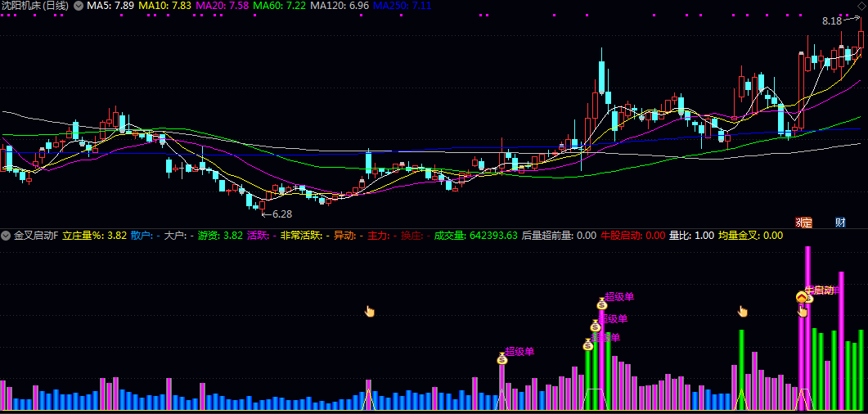Image resolution: width=868 pixels, height=414 pixels.
Task: Click the hand pointer icon below 成交量 label
Action: [370, 312]
